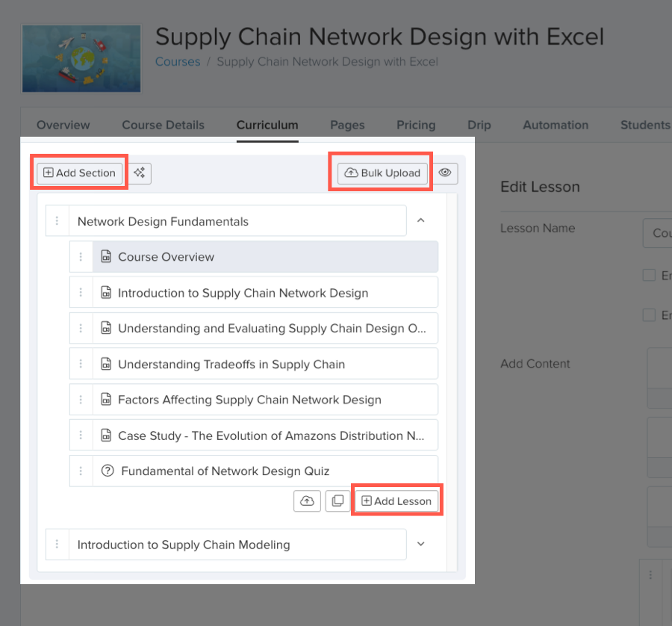Collapse the Network Design Fundamentals section

click(421, 220)
